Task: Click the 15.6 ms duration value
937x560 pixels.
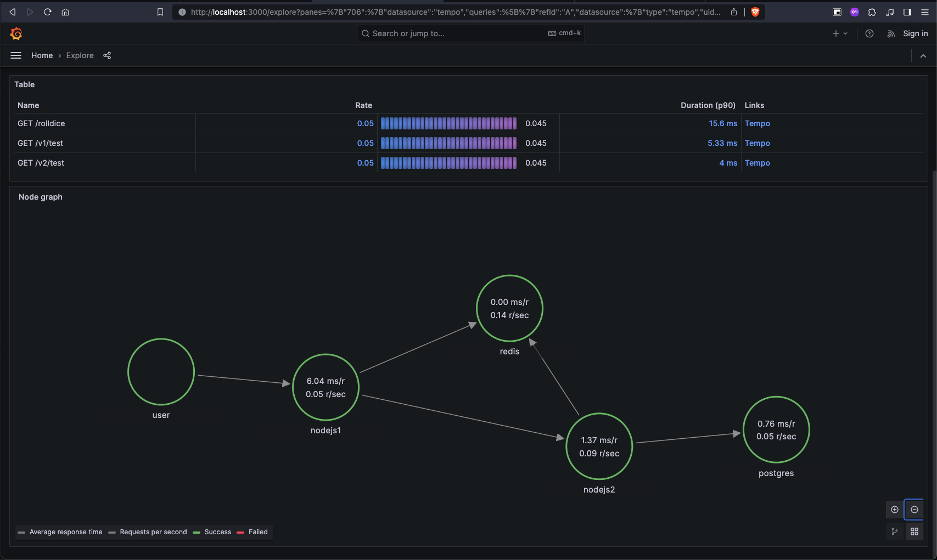Action: click(723, 123)
